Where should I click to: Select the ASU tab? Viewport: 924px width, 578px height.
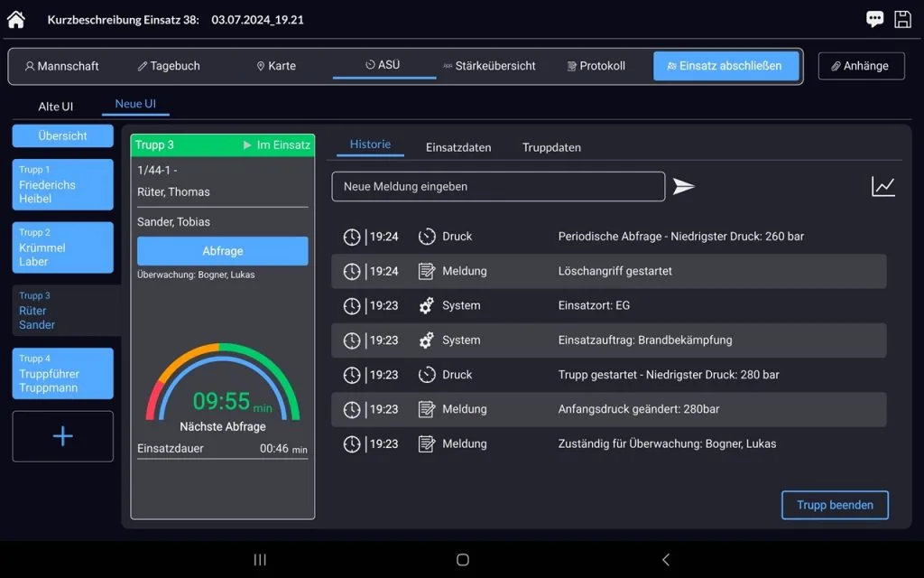click(383, 65)
